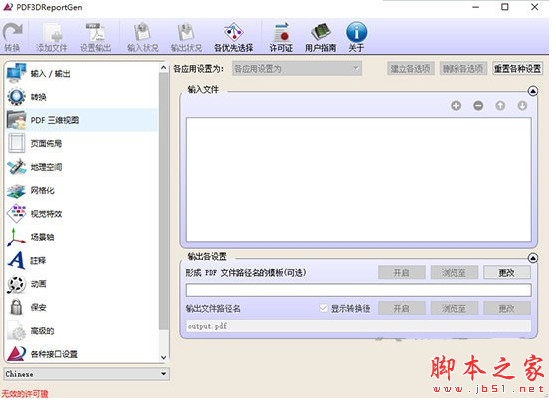
Task: Click 浏览至 button in the template row
Action: point(454,273)
